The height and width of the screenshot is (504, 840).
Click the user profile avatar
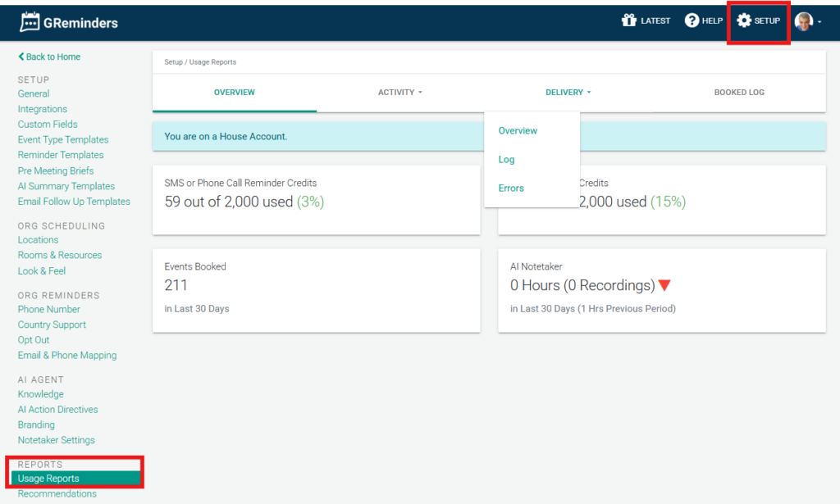(804, 21)
